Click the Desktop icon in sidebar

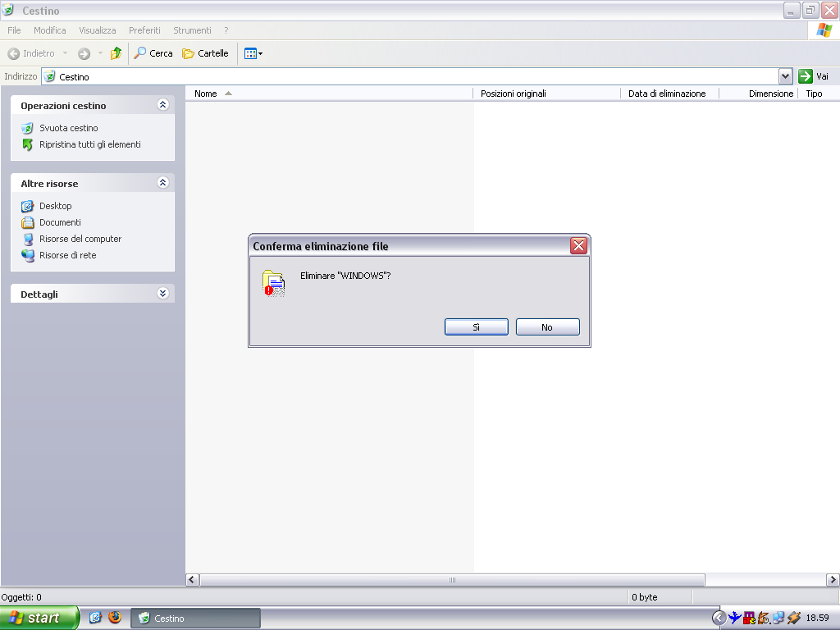point(27,206)
